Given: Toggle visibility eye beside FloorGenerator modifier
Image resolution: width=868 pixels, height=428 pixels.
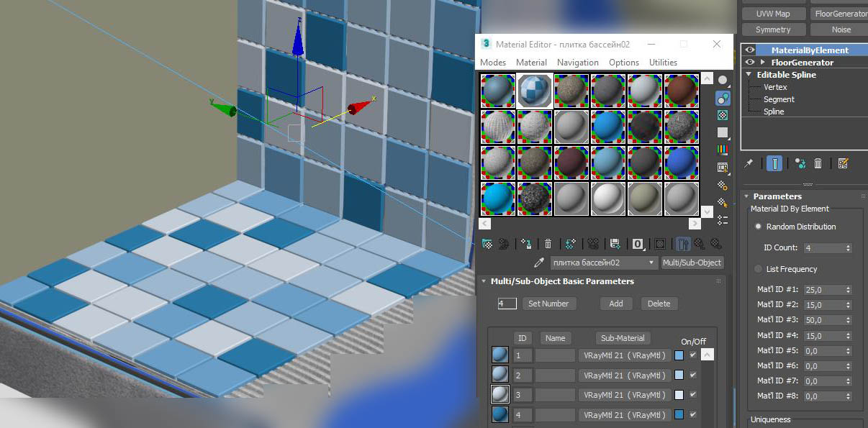Looking at the screenshot, I should click(x=749, y=62).
